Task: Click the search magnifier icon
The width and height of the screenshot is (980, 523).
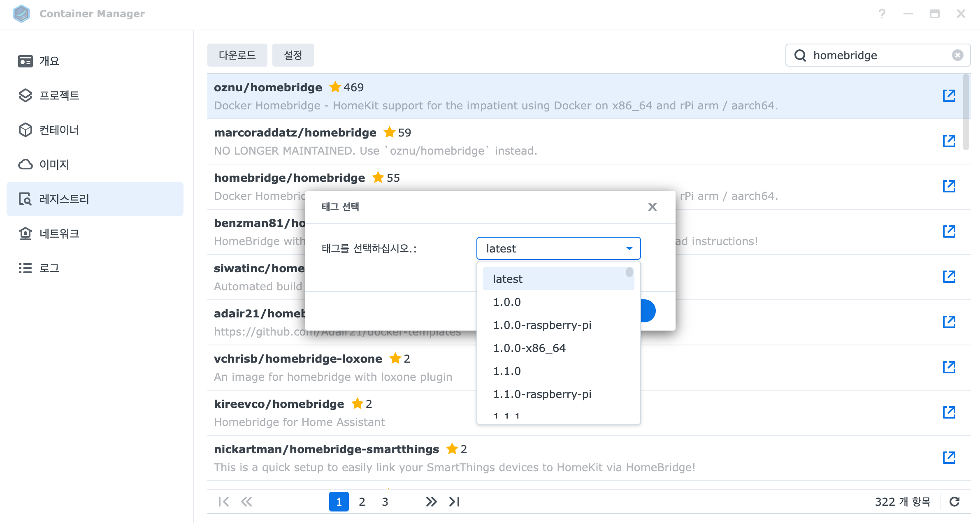Action: (x=800, y=55)
